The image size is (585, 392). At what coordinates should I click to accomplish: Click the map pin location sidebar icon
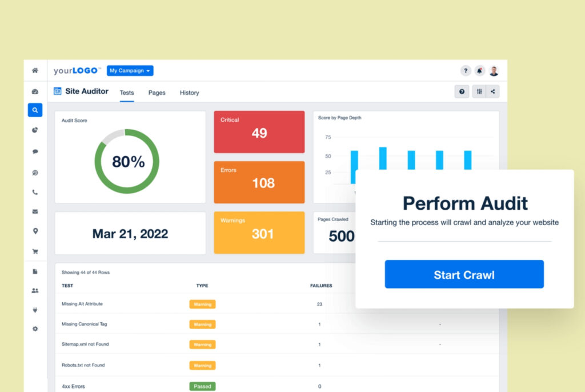pyautogui.click(x=35, y=231)
